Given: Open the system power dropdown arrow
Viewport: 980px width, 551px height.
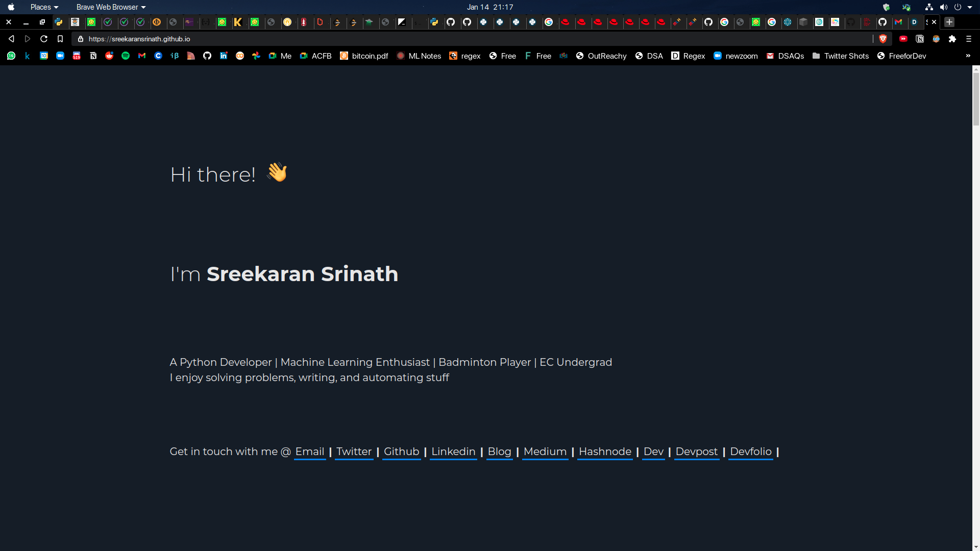Looking at the screenshot, I should pos(970,7).
